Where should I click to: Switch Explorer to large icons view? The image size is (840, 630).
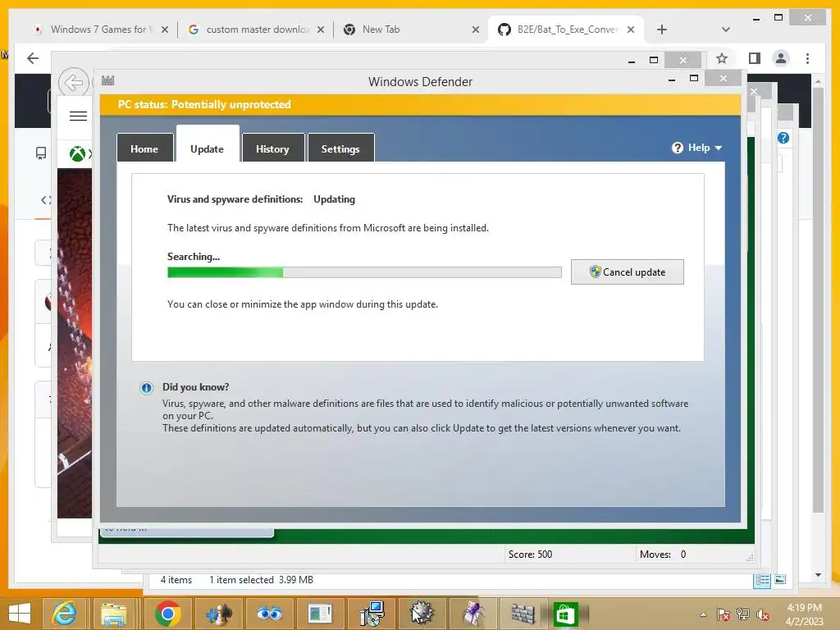tap(781, 580)
